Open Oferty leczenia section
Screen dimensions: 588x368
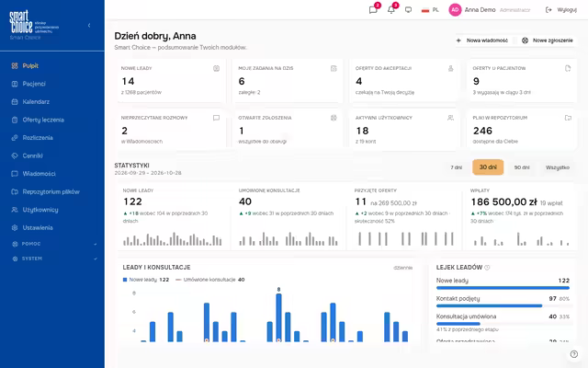52,120
